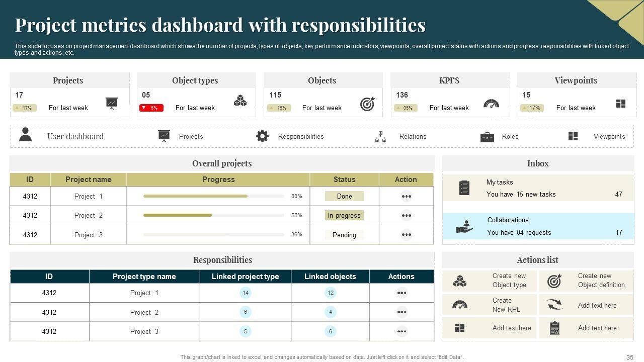Click the KPI'S gauge icon

491,104
